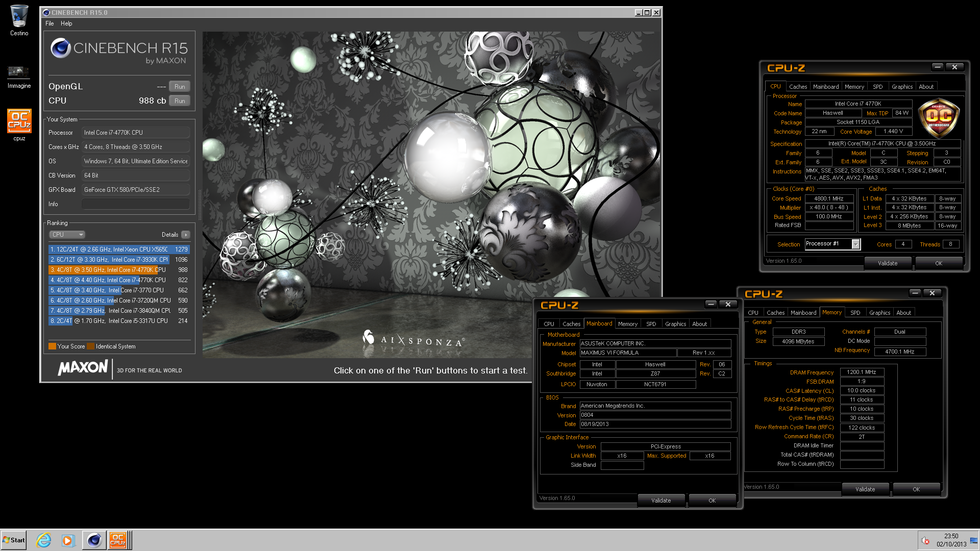Open the File menu in Cinebench

tap(50, 23)
